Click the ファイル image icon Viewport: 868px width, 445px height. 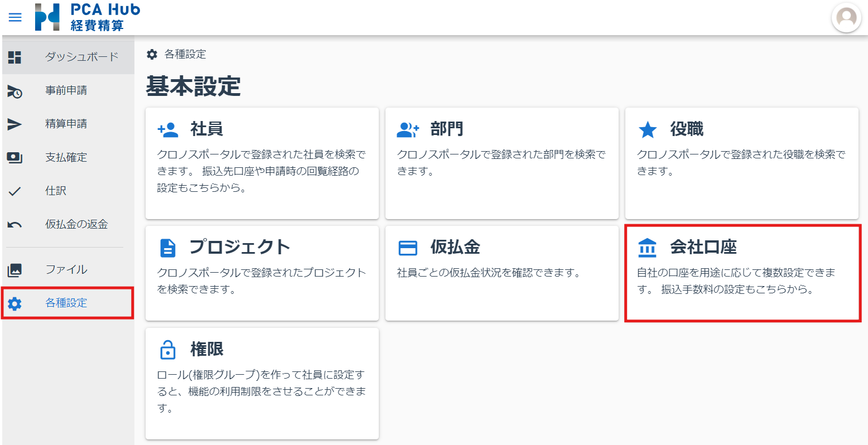(15, 270)
